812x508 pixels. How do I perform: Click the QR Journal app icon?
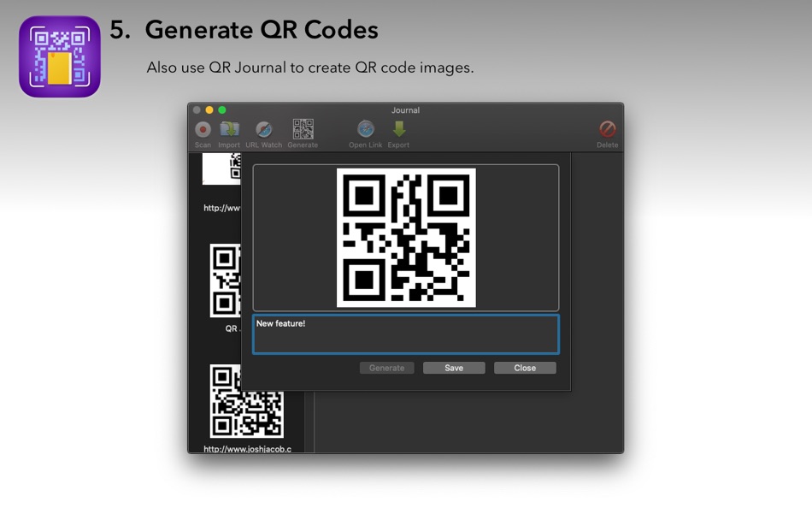click(60, 56)
